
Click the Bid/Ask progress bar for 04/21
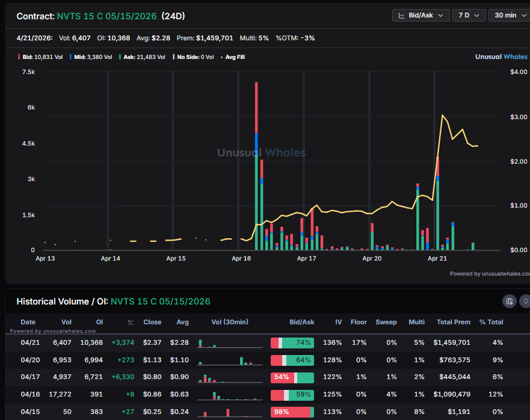click(x=292, y=342)
